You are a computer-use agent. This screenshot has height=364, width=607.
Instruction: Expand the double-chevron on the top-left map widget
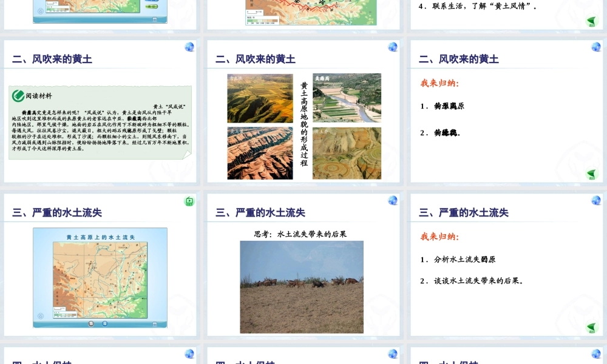tap(41, 11)
